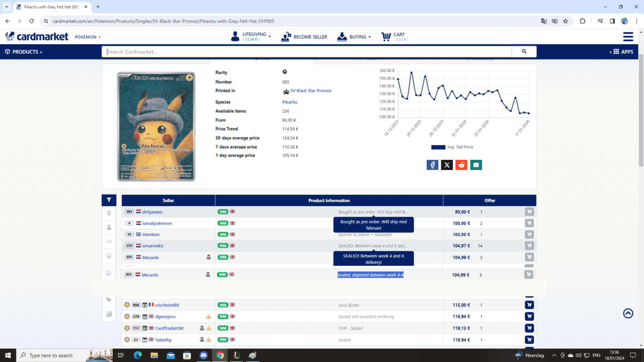Enlarge the Pikachu card image
The height and width of the screenshot is (362, 644).
[156, 127]
